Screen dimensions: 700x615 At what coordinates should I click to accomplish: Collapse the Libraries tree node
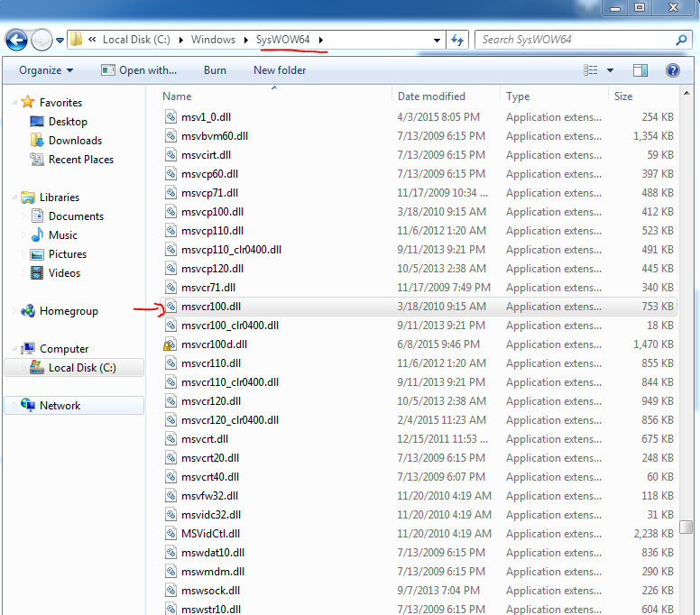pos(14,197)
